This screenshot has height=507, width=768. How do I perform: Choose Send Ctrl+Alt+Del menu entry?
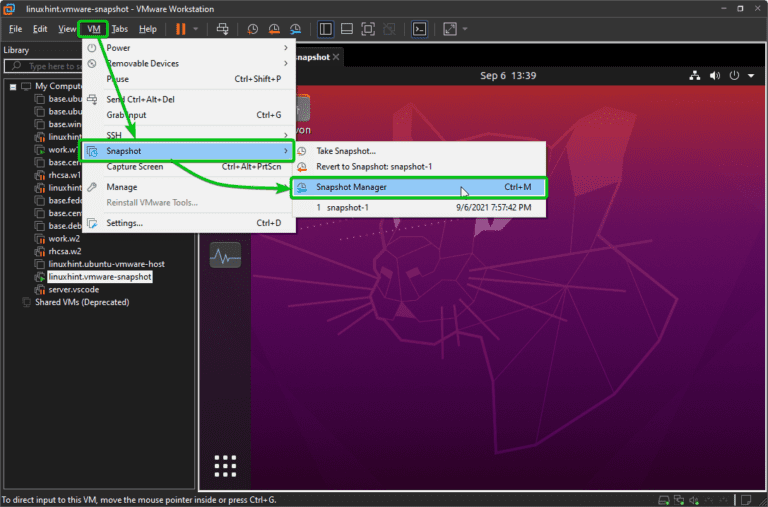(189, 99)
